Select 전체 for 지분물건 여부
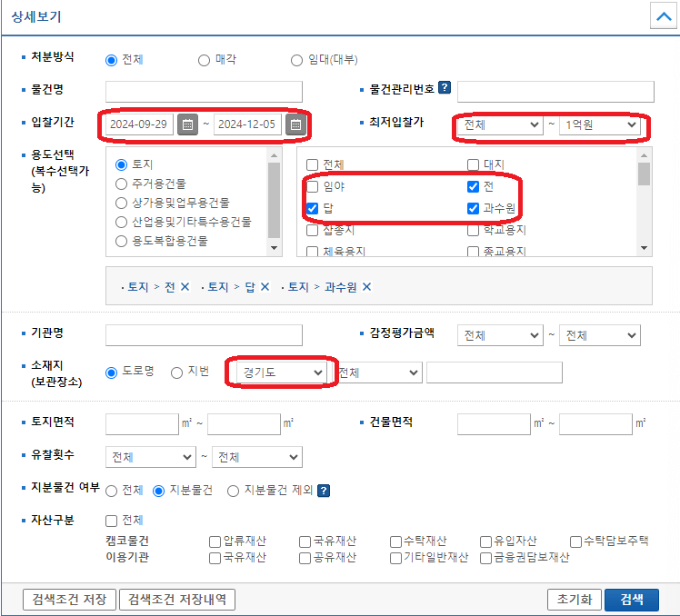Image resolution: width=680 pixels, height=616 pixels. click(x=112, y=491)
